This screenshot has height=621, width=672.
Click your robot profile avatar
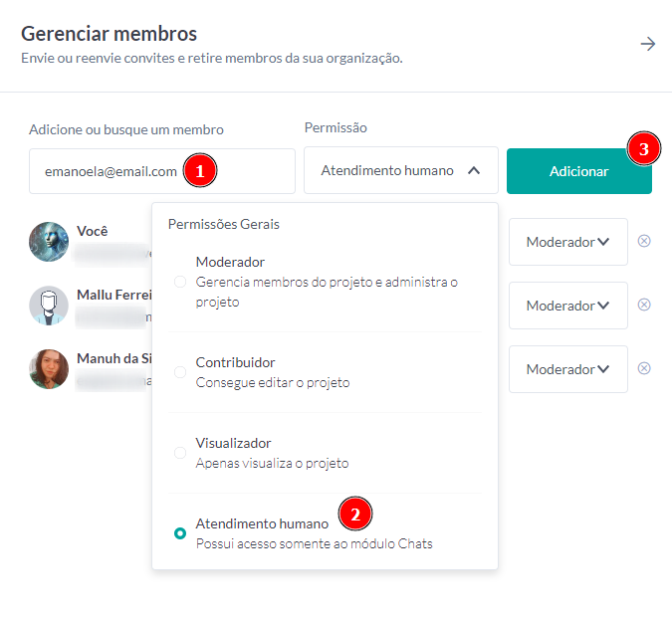[49, 241]
